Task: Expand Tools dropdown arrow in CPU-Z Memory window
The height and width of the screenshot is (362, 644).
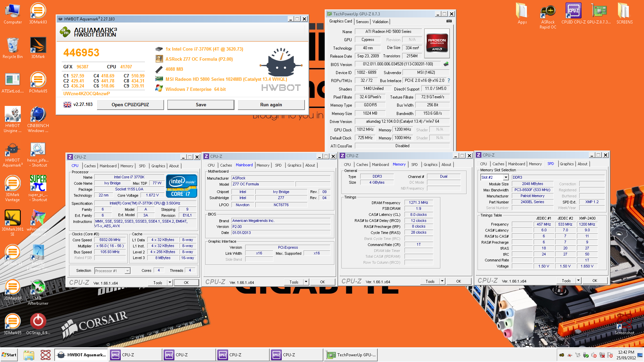Action: tap(442, 281)
